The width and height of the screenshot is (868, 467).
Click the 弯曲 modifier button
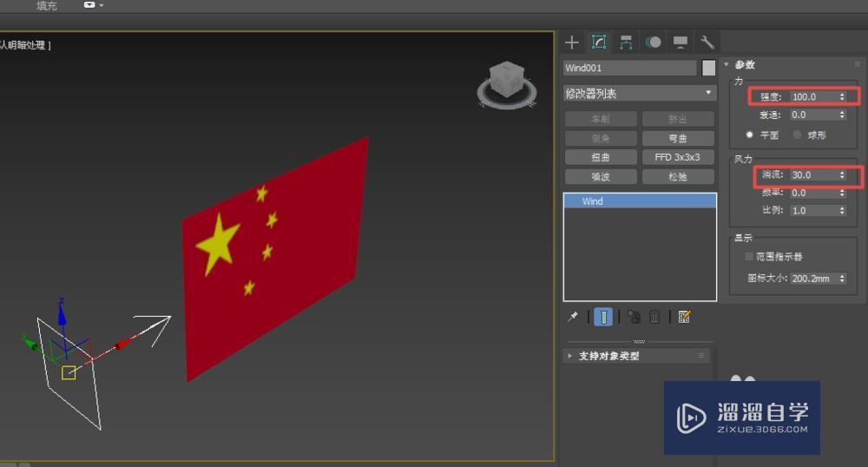click(678, 138)
